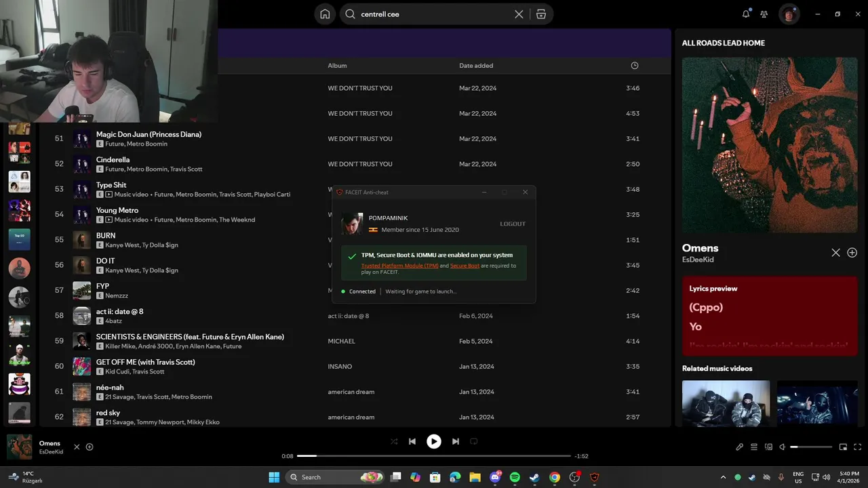Open the Secure Boot link in FACEIT
This screenshot has height=488, width=868.
click(x=465, y=266)
